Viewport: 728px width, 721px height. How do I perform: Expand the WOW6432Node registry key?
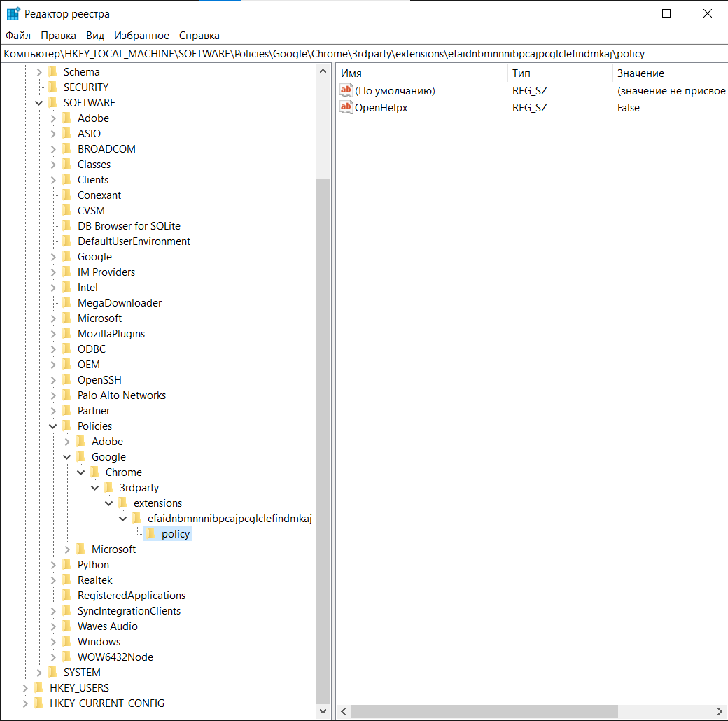(52, 657)
